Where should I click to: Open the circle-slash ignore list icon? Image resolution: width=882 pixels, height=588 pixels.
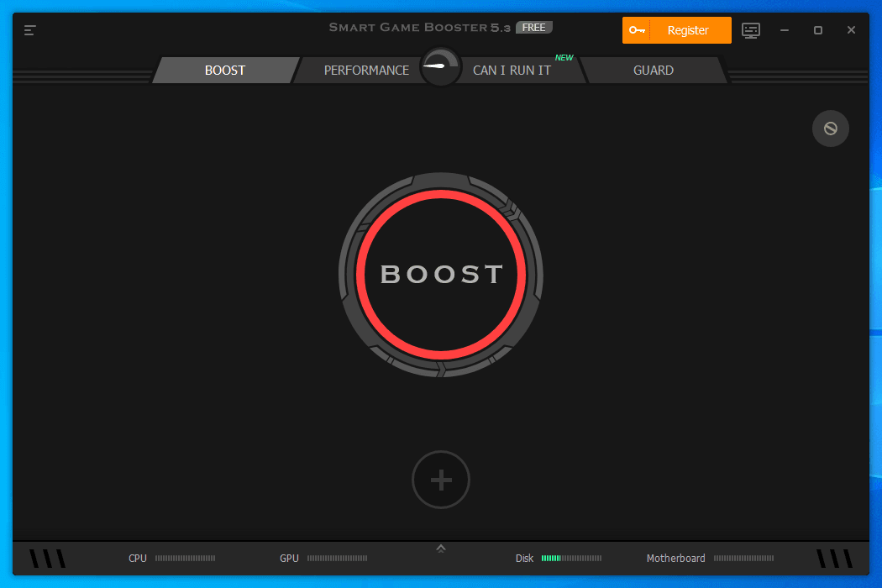tap(830, 129)
